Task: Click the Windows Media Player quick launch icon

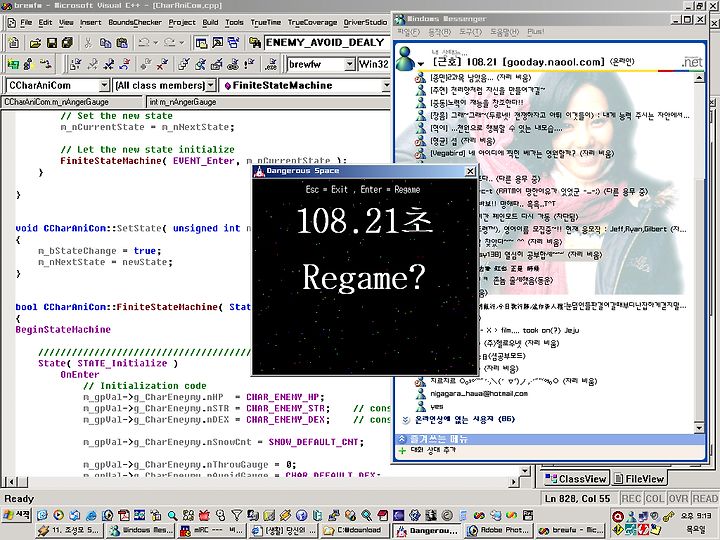Action: click(58, 516)
